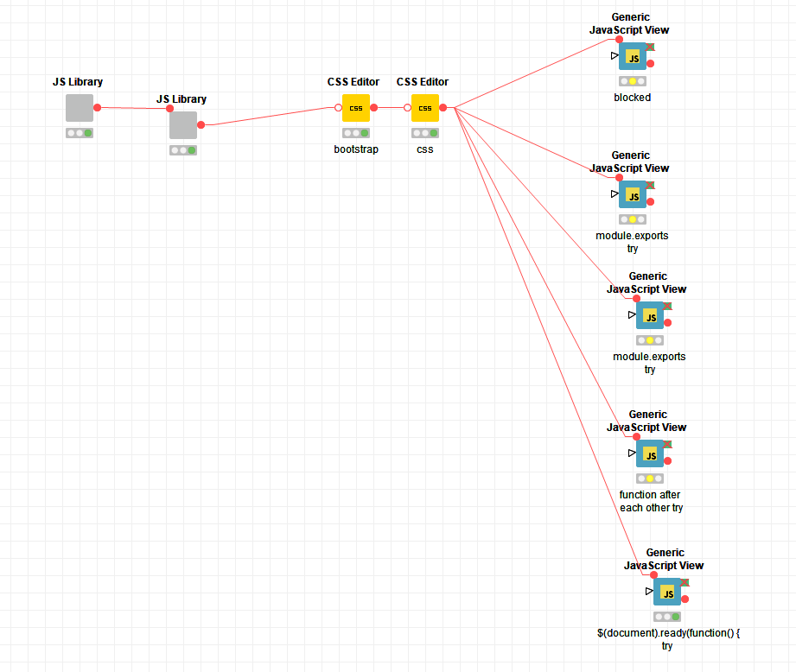The height and width of the screenshot is (672, 796).
Task: Select the JavaScript View node labeled function after each other
Action: (x=650, y=454)
